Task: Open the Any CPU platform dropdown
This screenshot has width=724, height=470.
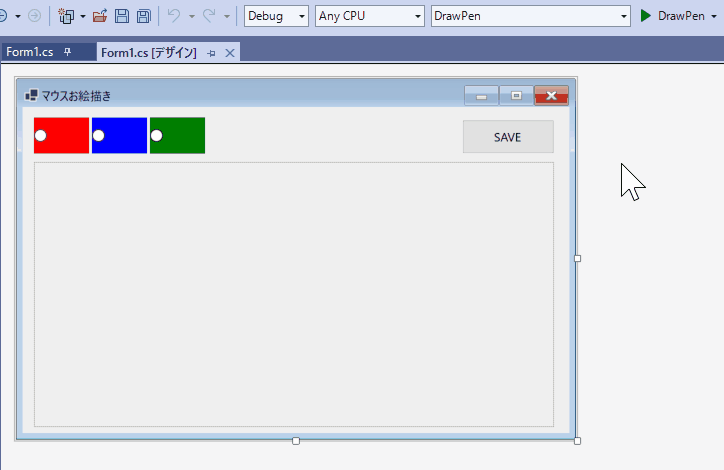Action: pos(369,16)
